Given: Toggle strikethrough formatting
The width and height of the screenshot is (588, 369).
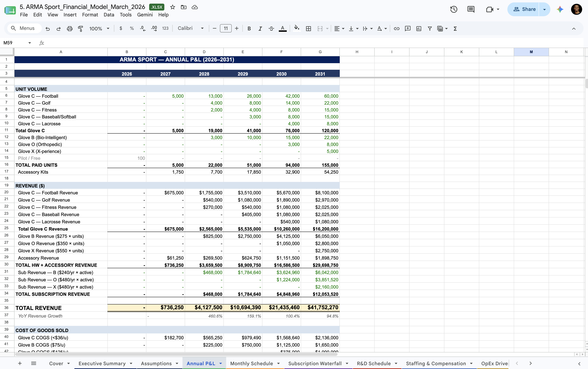Looking at the screenshot, I should [x=271, y=28].
